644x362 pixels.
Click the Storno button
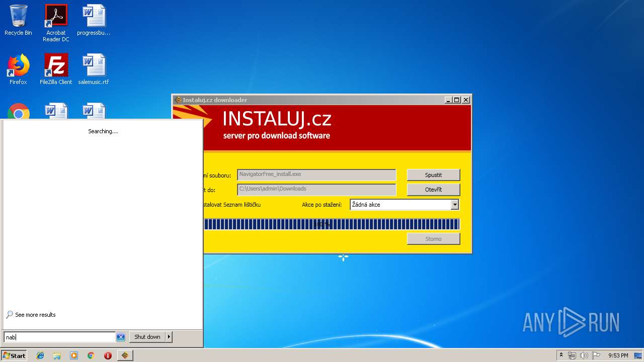433,239
